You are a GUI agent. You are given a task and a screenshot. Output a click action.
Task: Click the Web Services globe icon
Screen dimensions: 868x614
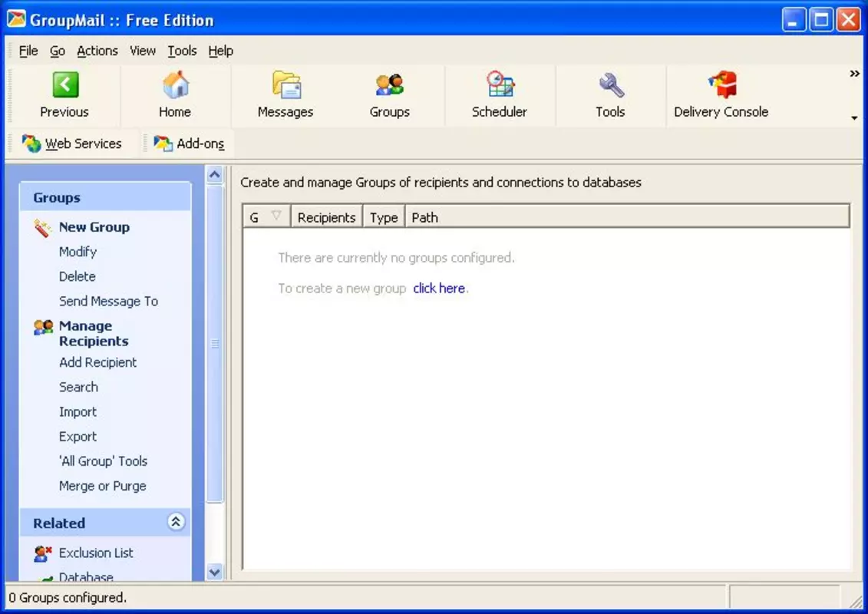click(31, 144)
